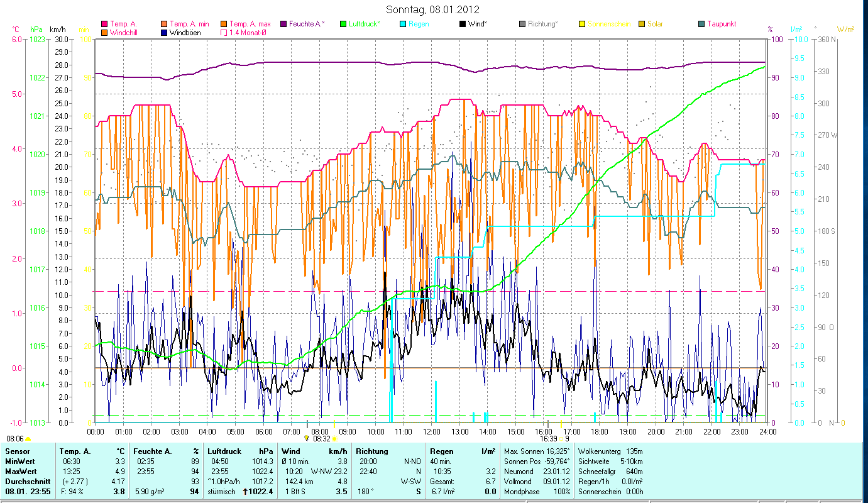
Task: Click the Luftdruck column header in table
Action: (224, 451)
